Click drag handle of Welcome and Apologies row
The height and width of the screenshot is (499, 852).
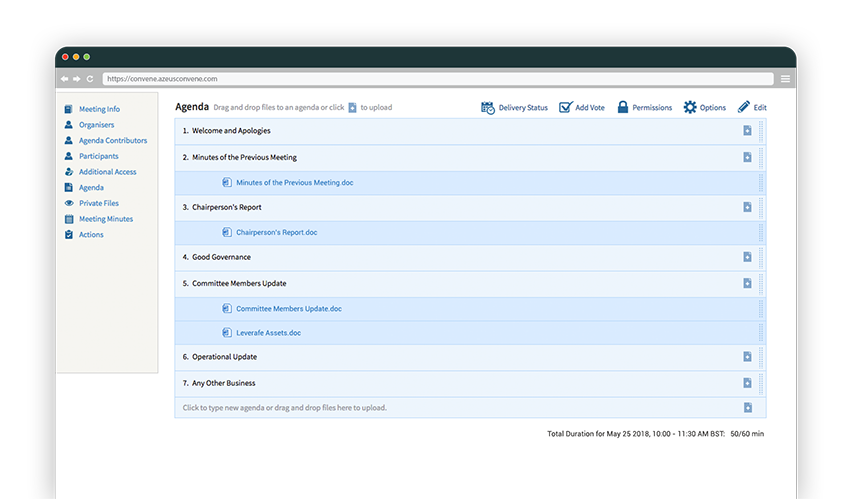click(761, 132)
